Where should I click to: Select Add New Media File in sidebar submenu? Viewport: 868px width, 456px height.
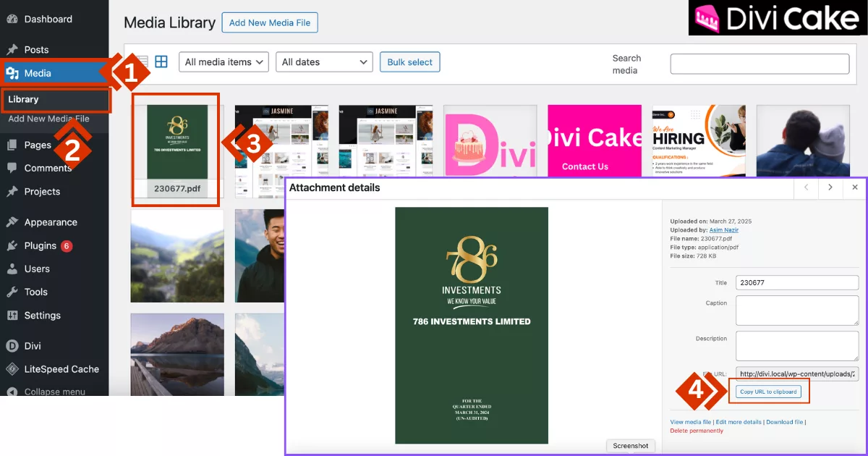pyautogui.click(x=48, y=119)
